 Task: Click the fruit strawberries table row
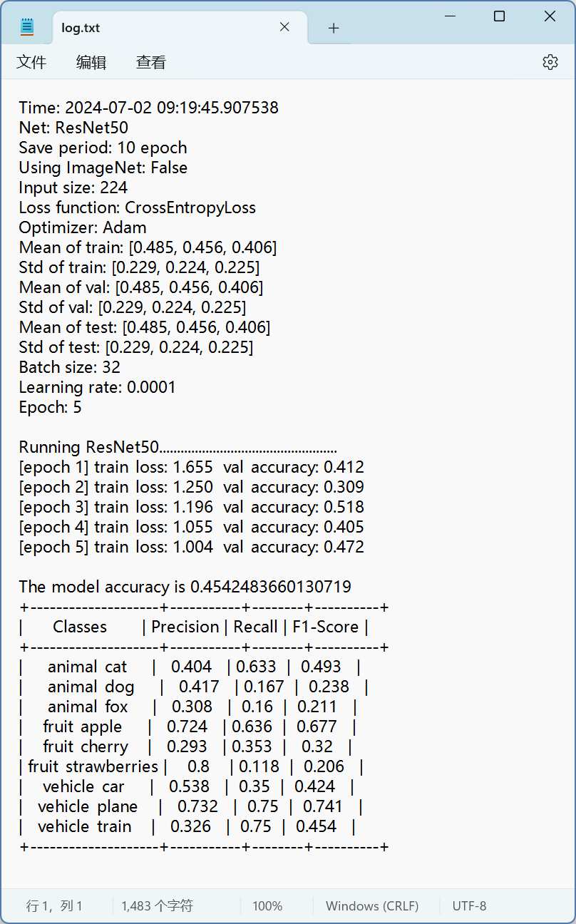pos(192,766)
